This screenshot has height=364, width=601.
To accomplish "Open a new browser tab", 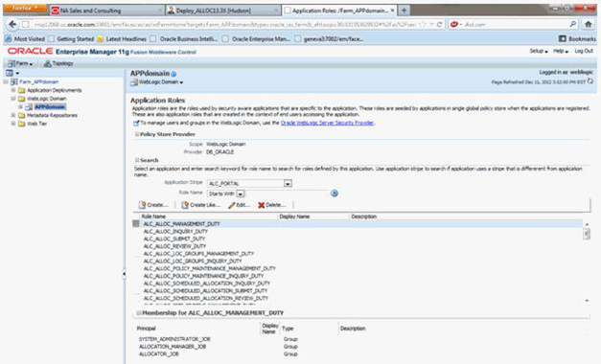I will (x=404, y=11).
